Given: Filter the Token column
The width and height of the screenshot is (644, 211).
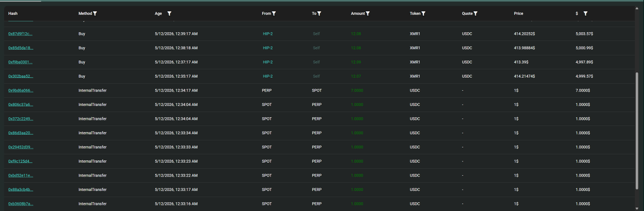Looking at the screenshot, I should point(423,13).
